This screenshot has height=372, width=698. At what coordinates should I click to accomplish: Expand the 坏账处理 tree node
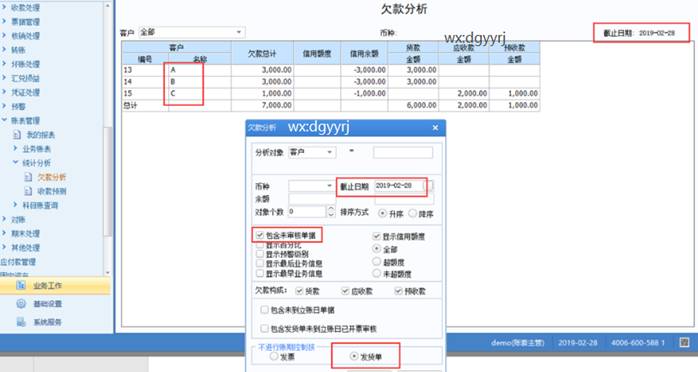point(4,64)
